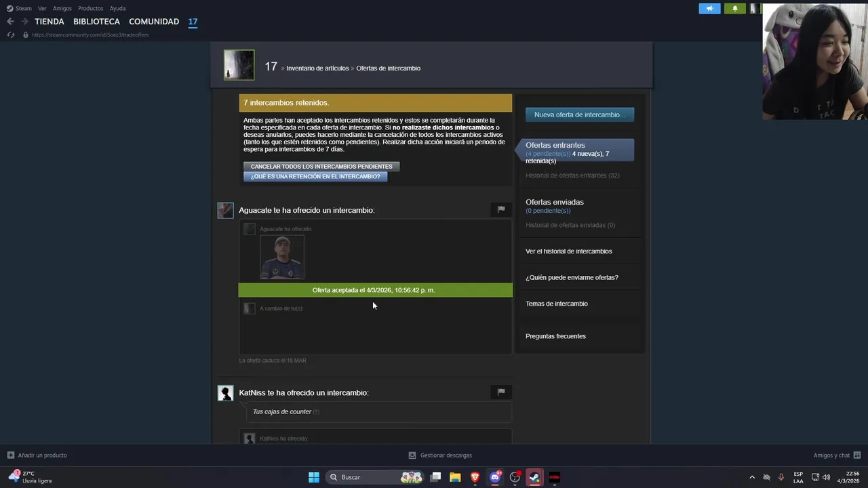Open the profile tab labeled 17
Image resolution: width=868 pixels, height=488 pixels.
193,22
